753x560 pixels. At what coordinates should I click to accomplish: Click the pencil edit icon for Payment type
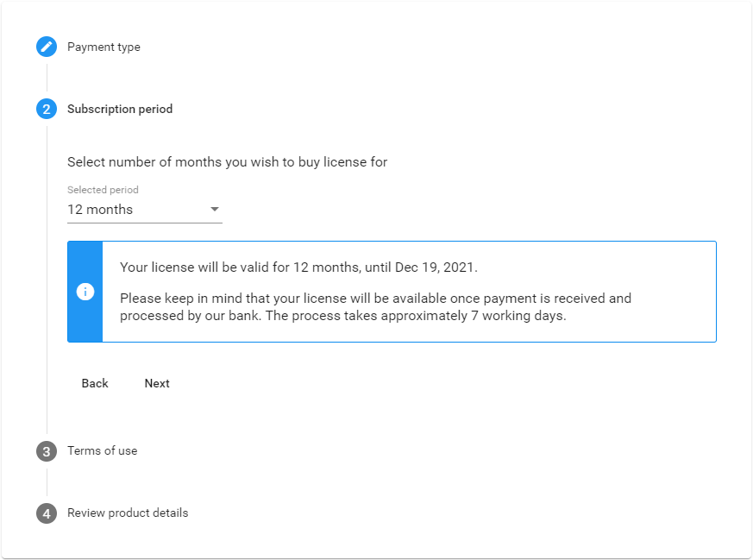(x=47, y=47)
